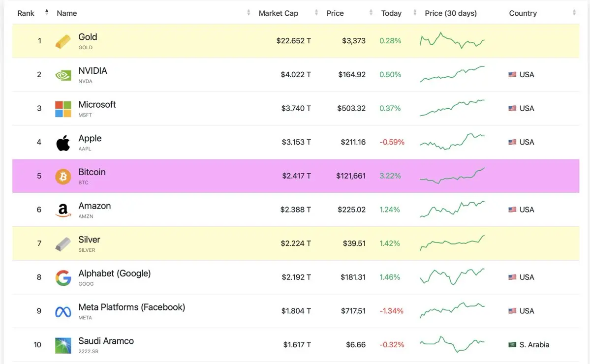Viewport: 590px width, 364px height.
Task: Click the GOOG ticker symbol
Action: pos(86,284)
